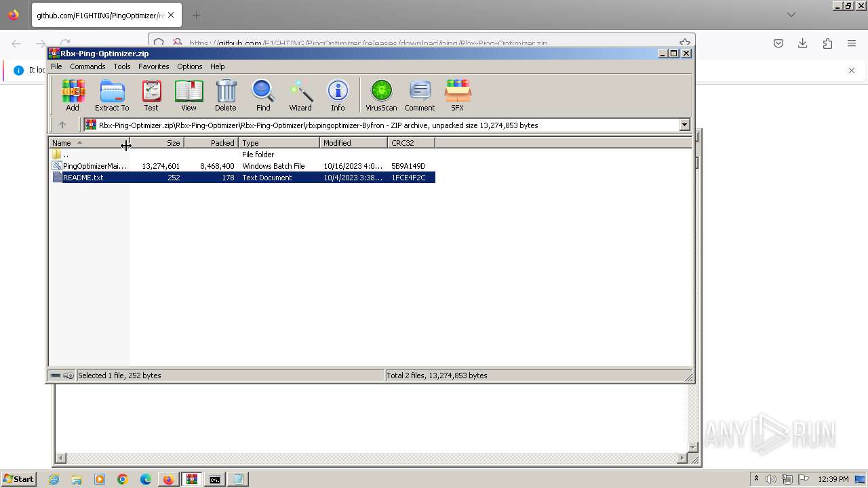This screenshot has height=488, width=868.
Task: Open File Explorer from taskbar
Action: 77,479
